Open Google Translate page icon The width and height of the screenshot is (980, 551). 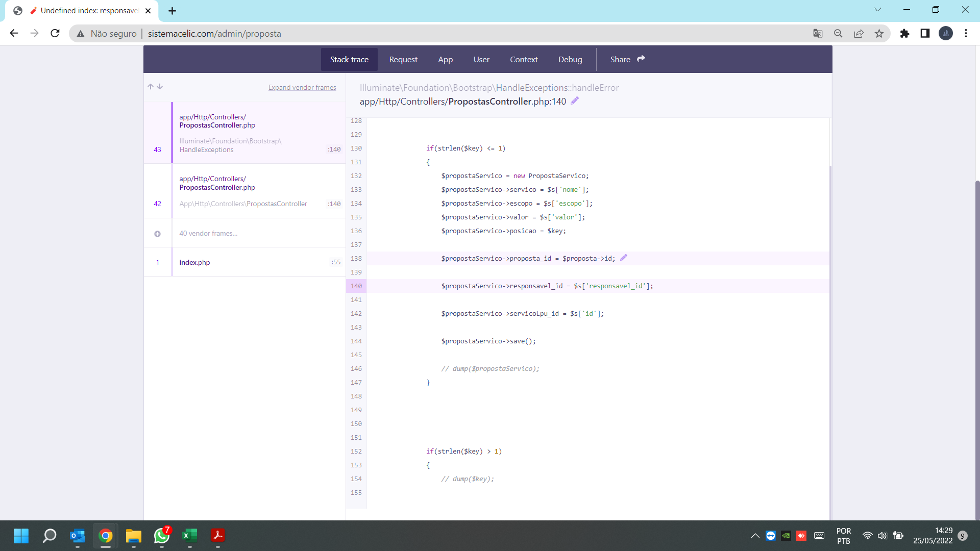coord(818,34)
